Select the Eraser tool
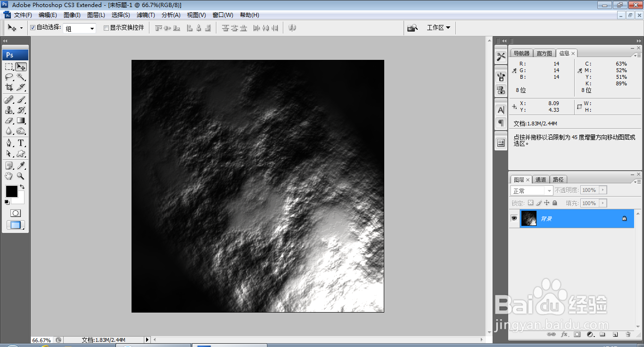 click(x=9, y=121)
